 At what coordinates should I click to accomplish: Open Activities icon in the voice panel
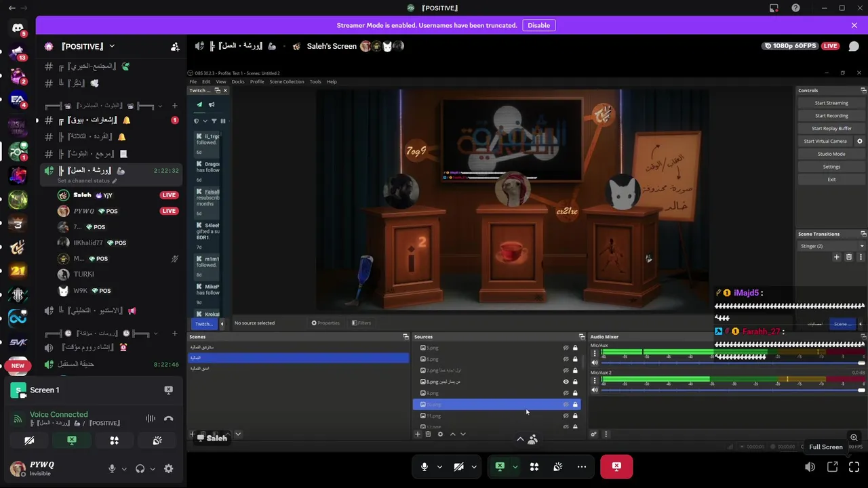click(x=114, y=441)
